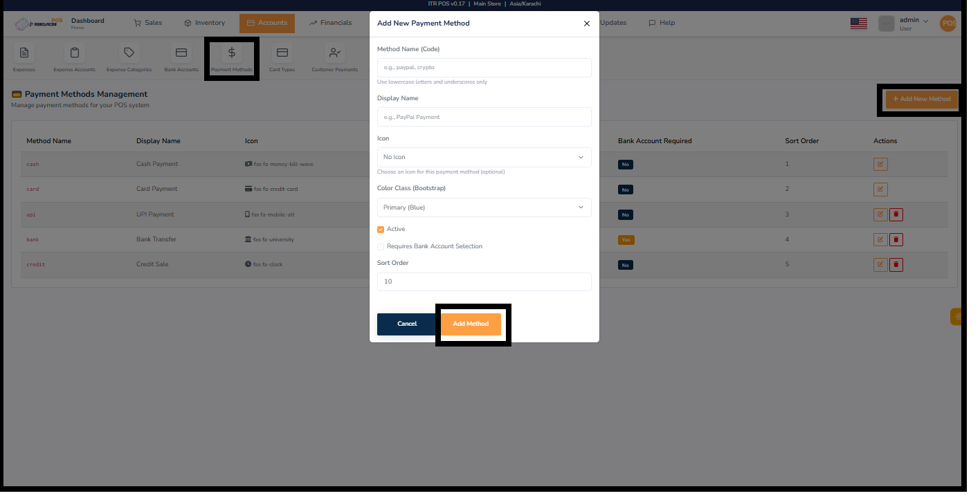Switch to the Inventory tab
Screen dimensions: 980x498
204,22
